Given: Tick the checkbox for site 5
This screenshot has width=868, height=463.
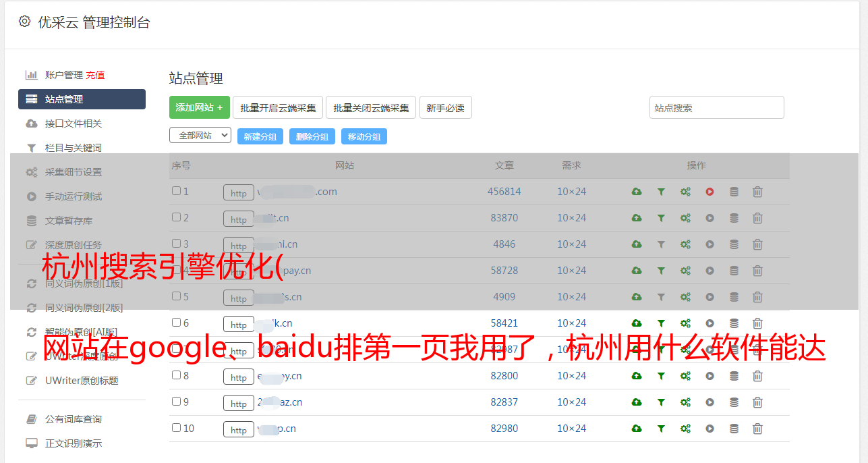Looking at the screenshot, I should click(x=176, y=296).
